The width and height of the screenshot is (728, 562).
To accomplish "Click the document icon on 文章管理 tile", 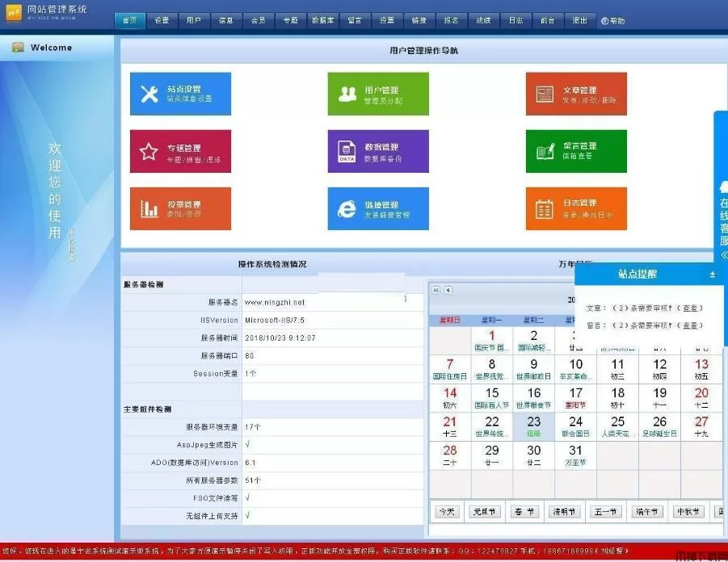I will (x=545, y=94).
